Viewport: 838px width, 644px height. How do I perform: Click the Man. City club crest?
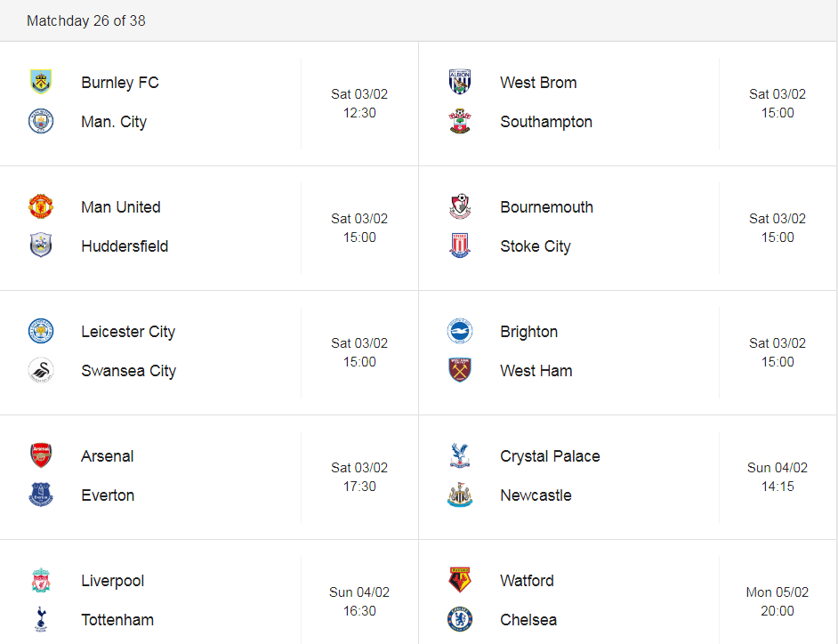click(x=41, y=121)
